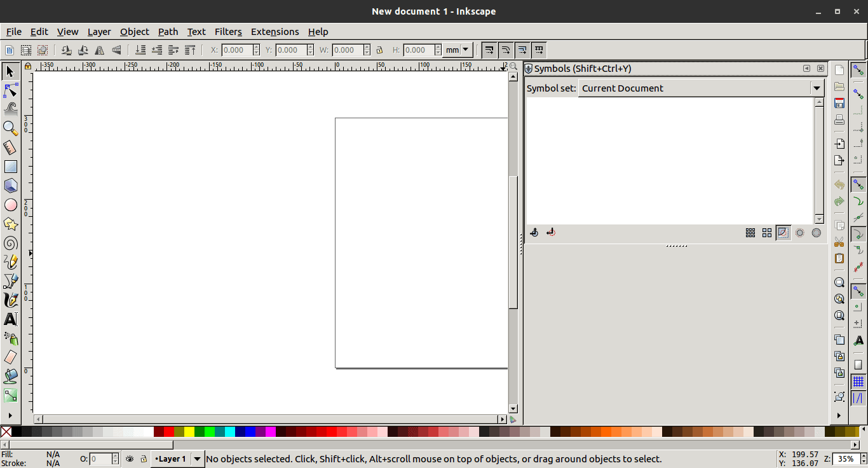Expand the Layer 1 selector dropdown

196,458
